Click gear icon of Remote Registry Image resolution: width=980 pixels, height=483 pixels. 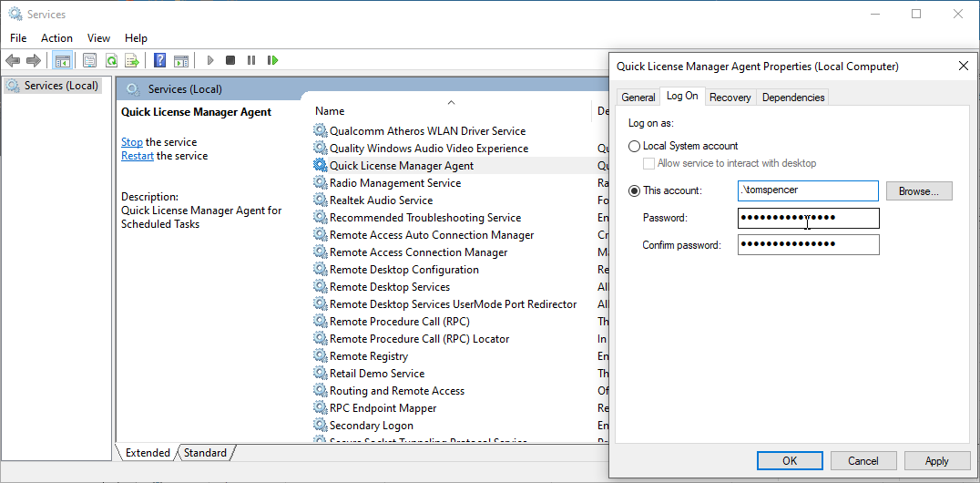320,356
